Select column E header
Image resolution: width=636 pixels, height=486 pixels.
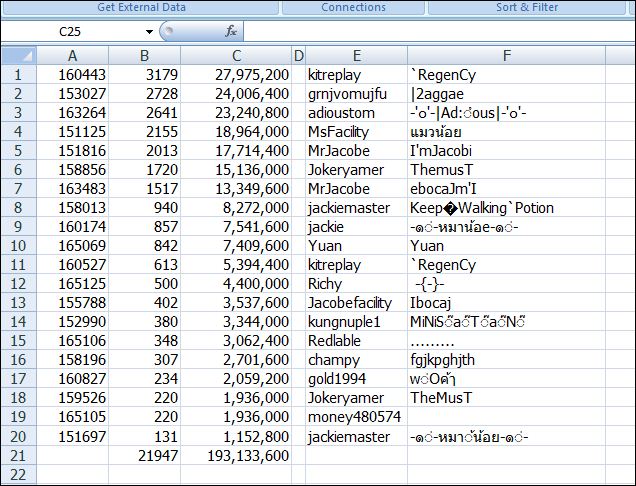357,56
